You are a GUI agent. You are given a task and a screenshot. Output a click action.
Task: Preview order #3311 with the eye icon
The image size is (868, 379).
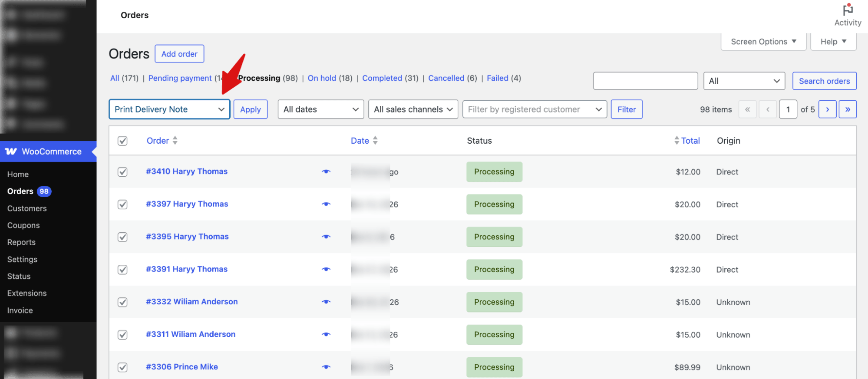(326, 334)
